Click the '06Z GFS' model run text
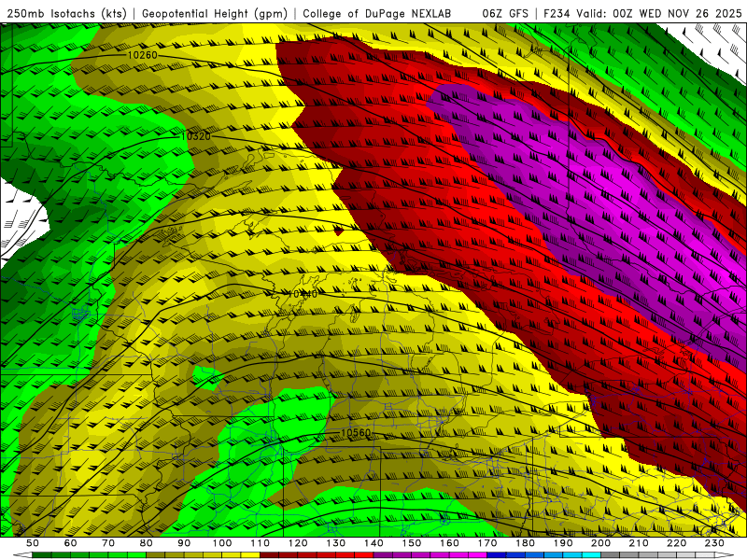 [x=505, y=14]
